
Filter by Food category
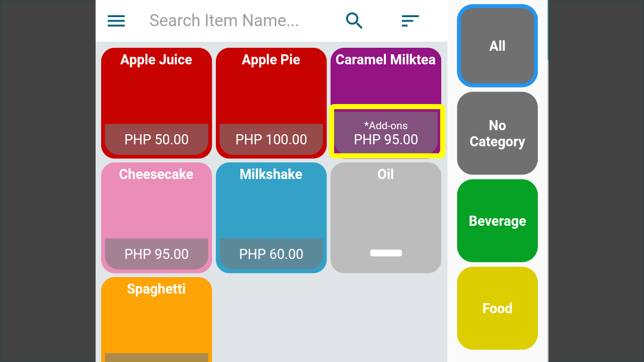click(x=497, y=308)
